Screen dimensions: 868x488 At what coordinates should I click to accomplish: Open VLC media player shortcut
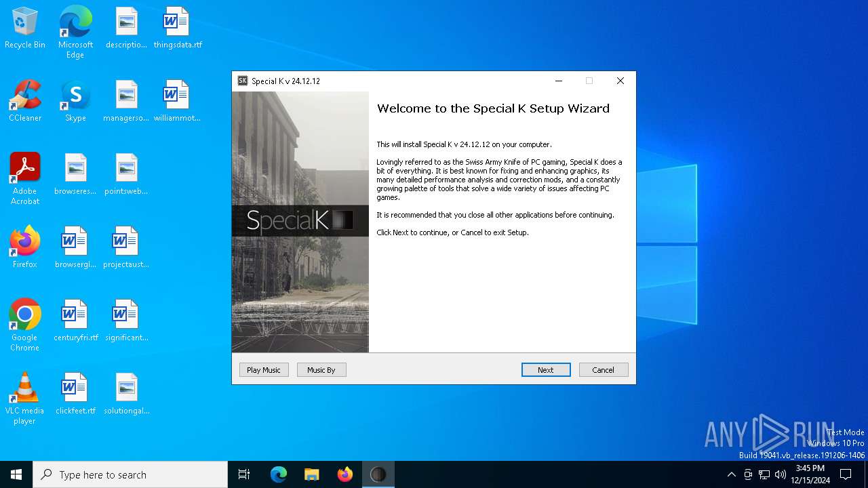(x=25, y=399)
